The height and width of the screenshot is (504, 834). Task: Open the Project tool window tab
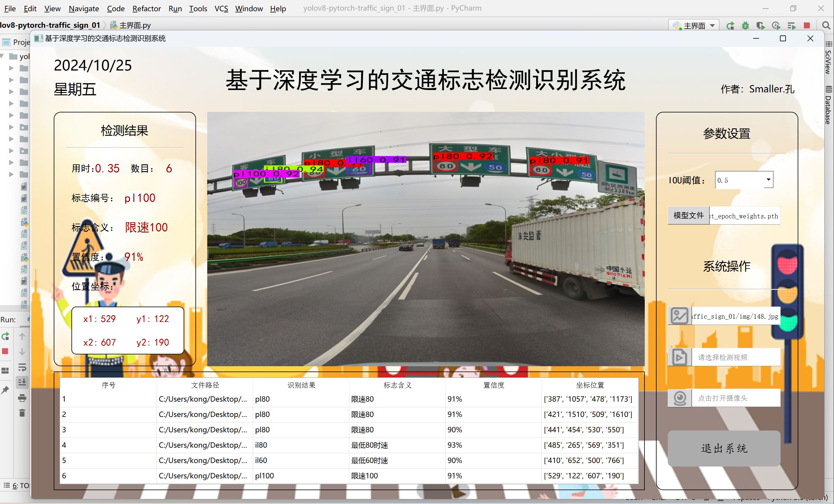coord(16,42)
